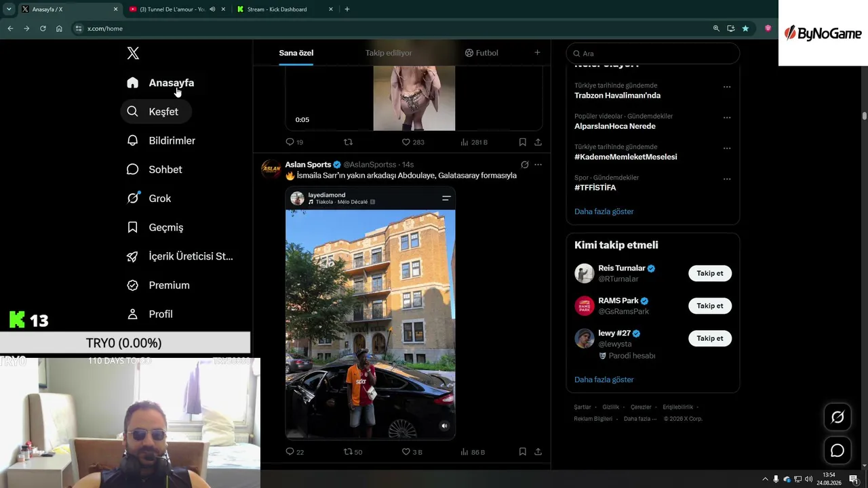Open Profil from the sidebar

pyautogui.click(x=150, y=314)
